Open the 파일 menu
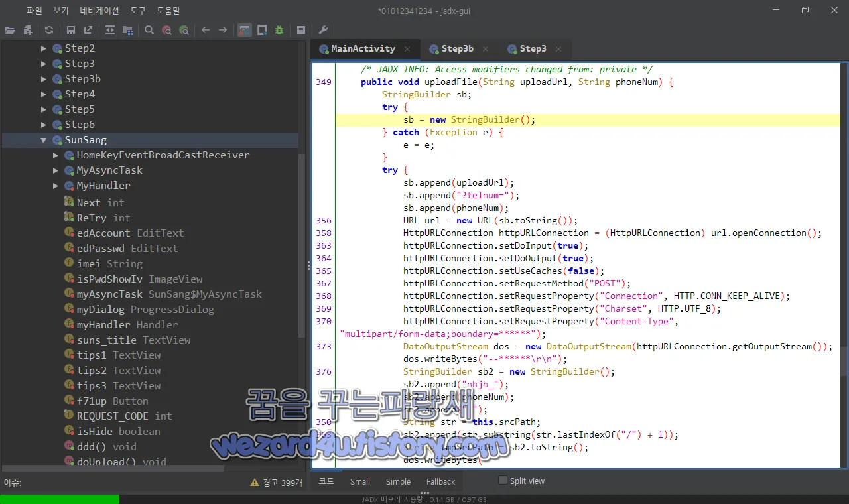The width and height of the screenshot is (849, 504). point(34,11)
